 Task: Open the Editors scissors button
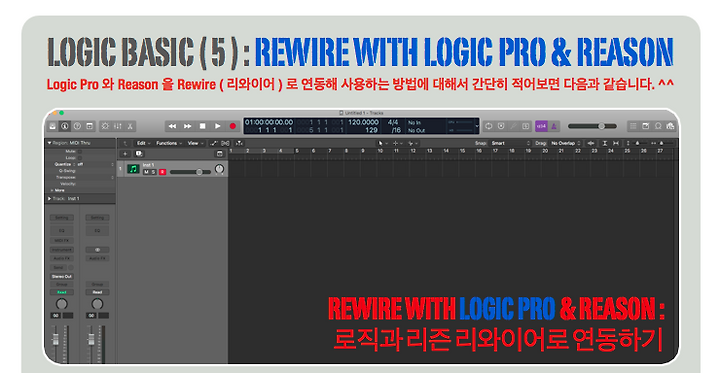130,126
